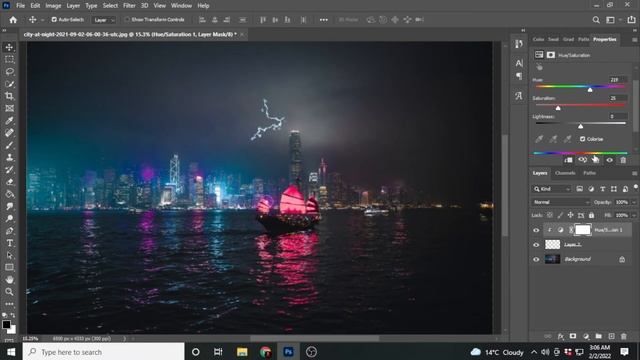
Task: Select the Horizontal Type tool
Action: [x=9, y=243]
